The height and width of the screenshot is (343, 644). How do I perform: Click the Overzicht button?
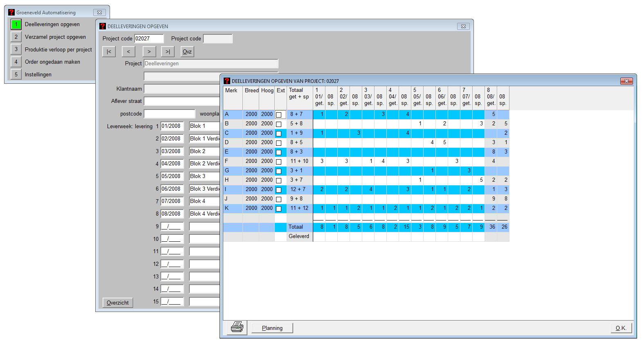click(x=118, y=303)
